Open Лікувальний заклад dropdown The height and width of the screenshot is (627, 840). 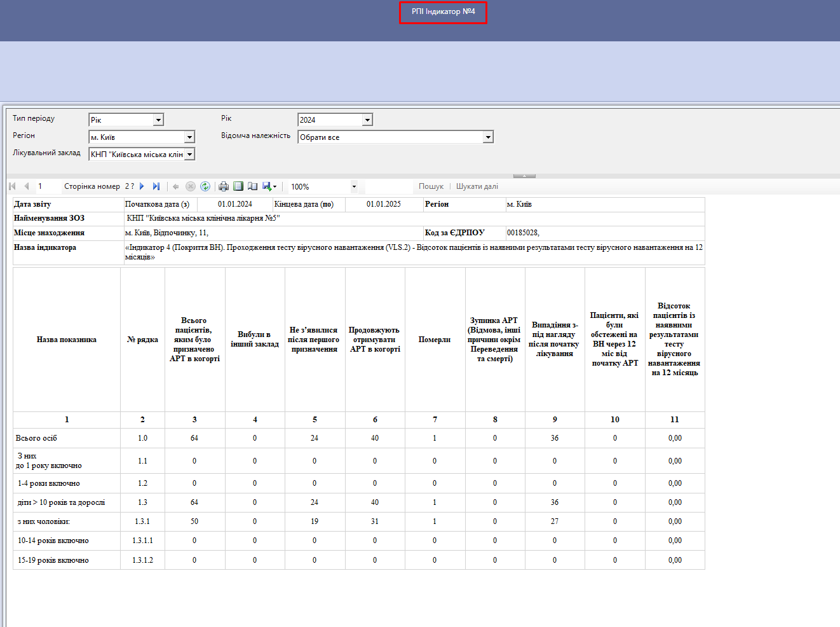click(x=189, y=154)
